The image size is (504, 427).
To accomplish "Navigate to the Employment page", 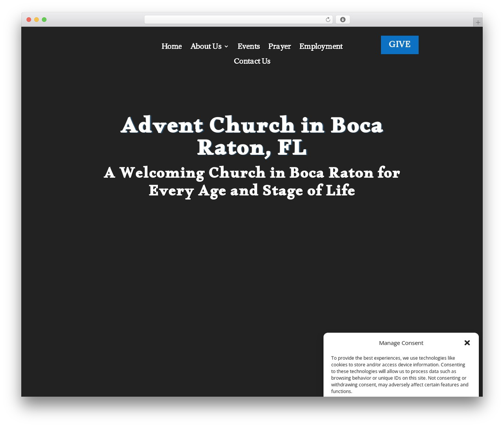I will (321, 46).
